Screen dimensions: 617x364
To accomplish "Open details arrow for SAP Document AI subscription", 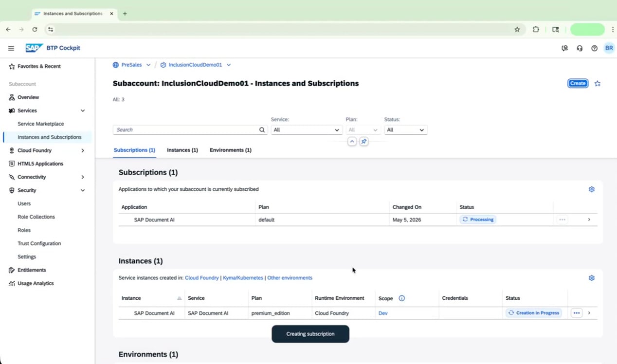I will click(x=589, y=219).
